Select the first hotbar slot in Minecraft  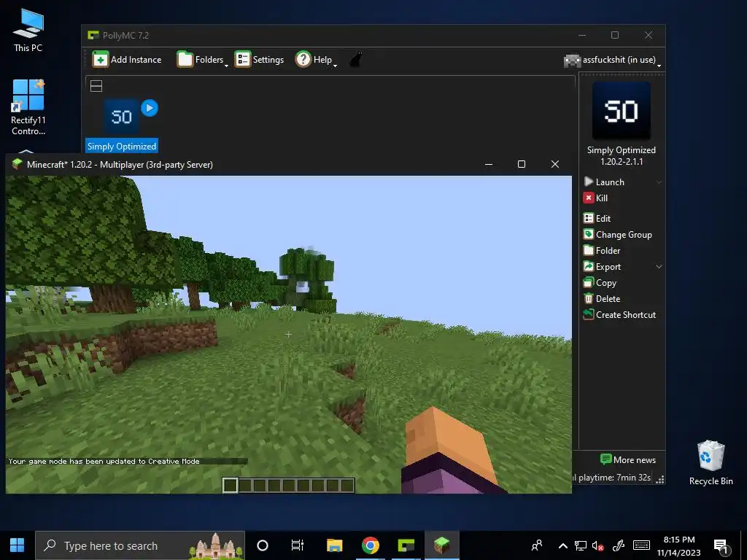click(x=230, y=485)
